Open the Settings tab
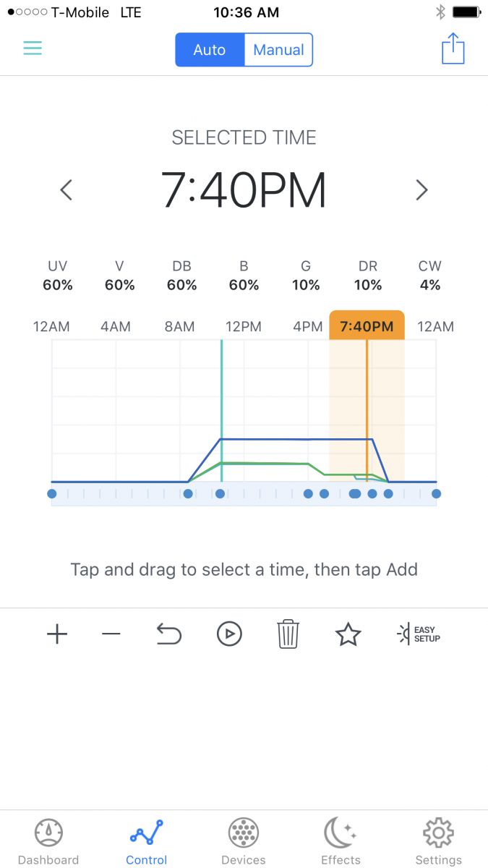488x868 pixels. pyautogui.click(x=438, y=842)
